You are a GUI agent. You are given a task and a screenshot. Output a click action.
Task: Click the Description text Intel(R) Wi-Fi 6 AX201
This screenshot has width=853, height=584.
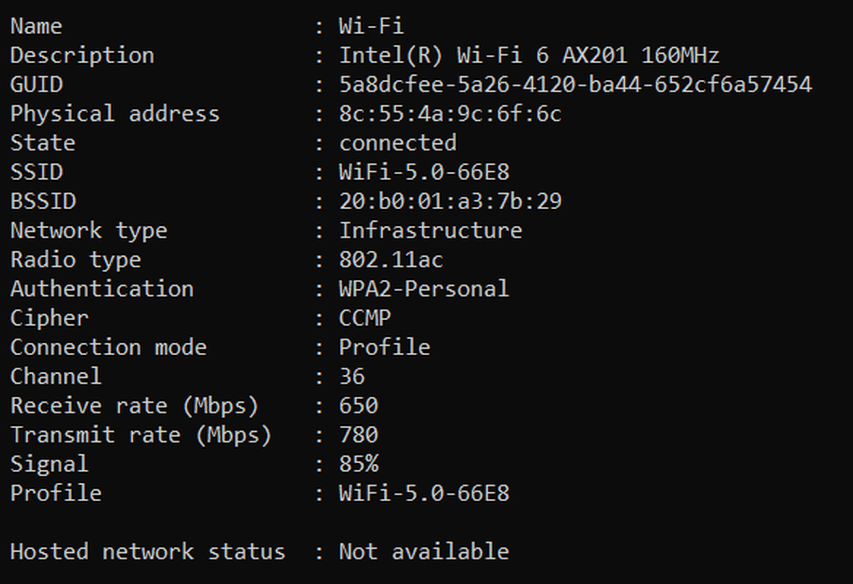coord(483,55)
